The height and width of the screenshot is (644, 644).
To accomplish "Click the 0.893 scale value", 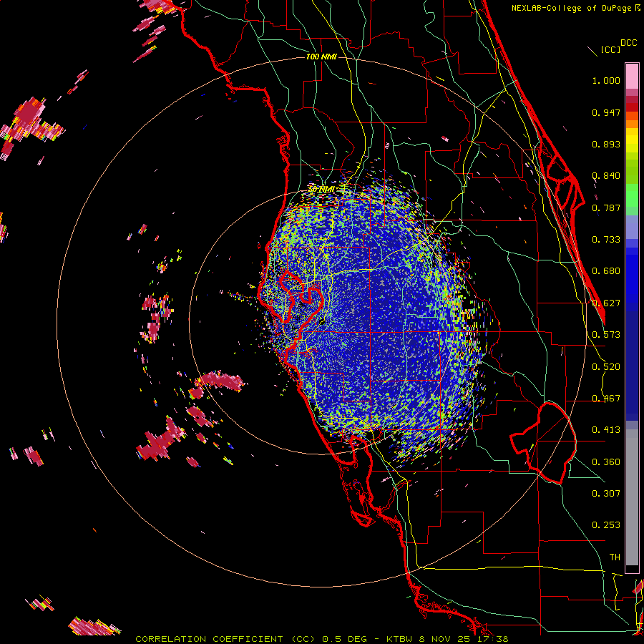I will (606, 144).
